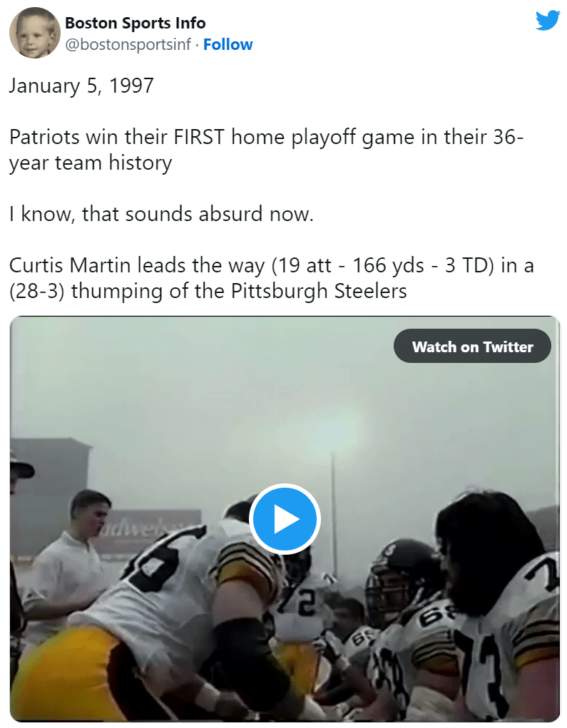
Task: Click the January 5, 1997 date line
Action: point(81,86)
